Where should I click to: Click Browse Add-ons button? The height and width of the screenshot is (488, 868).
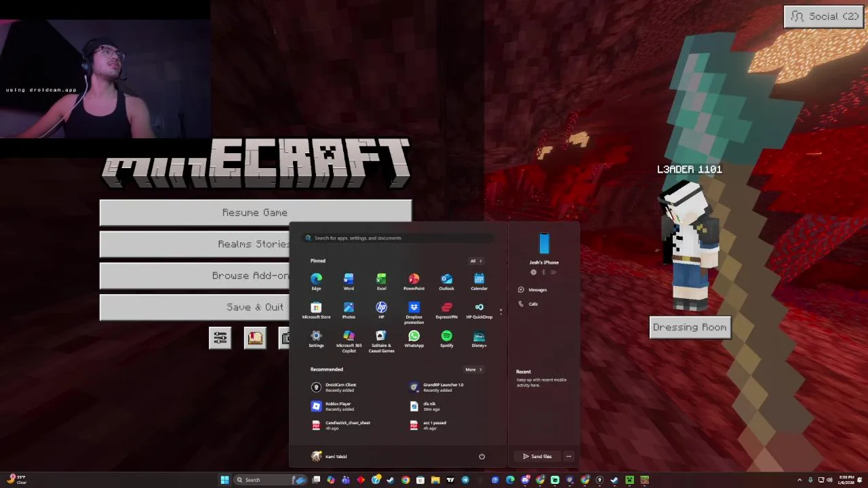(x=195, y=276)
